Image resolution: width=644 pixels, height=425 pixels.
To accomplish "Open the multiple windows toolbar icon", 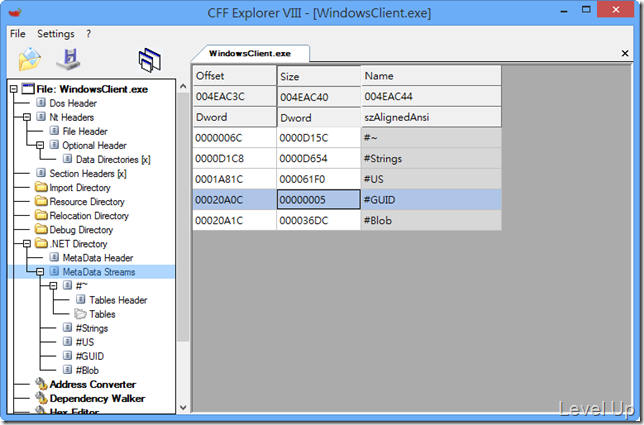I will click(150, 60).
